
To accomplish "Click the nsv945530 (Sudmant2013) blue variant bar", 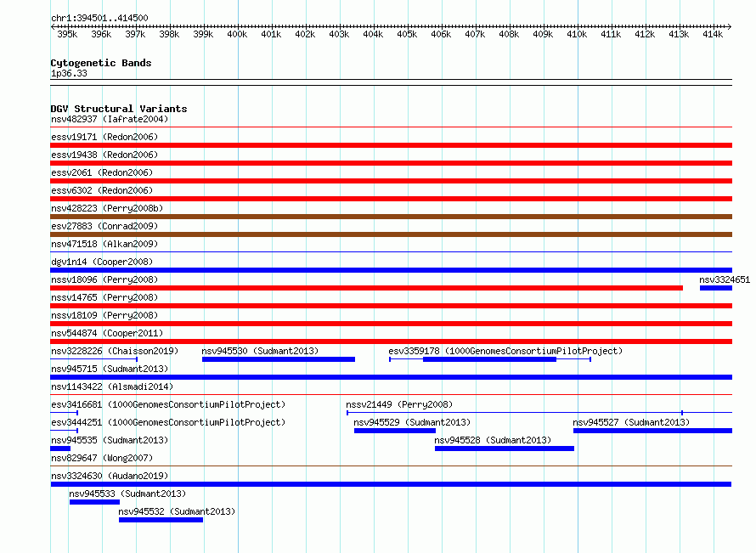I will click(x=279, y=359).
